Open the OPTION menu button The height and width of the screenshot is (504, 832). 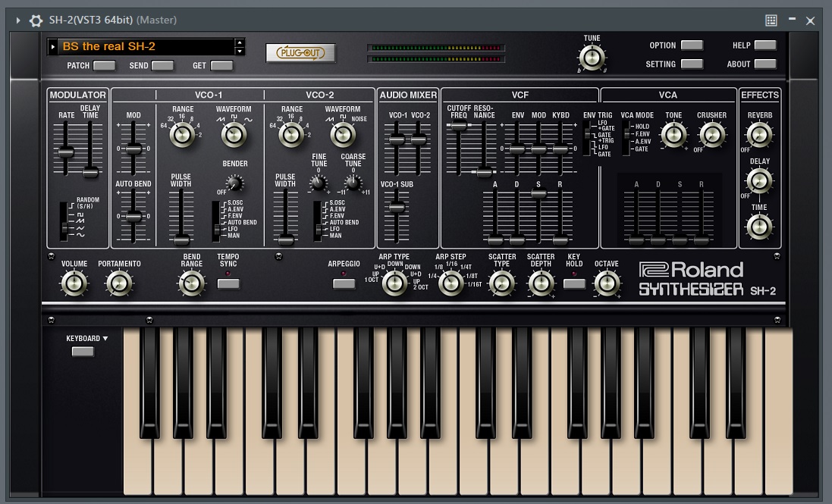click(x=692, y=45)
